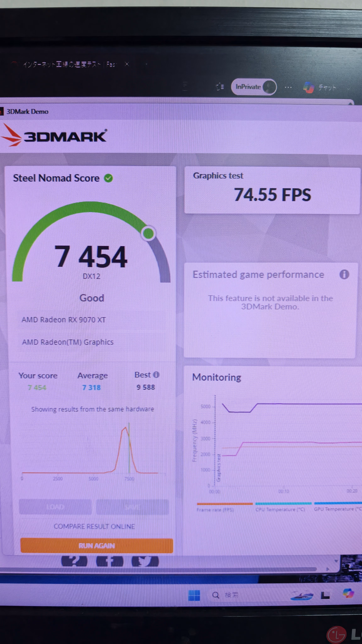This screenshot has height=644, width=362.
Task: Open the orca widget icon on the taskbar
Action: tap(302, 595)
